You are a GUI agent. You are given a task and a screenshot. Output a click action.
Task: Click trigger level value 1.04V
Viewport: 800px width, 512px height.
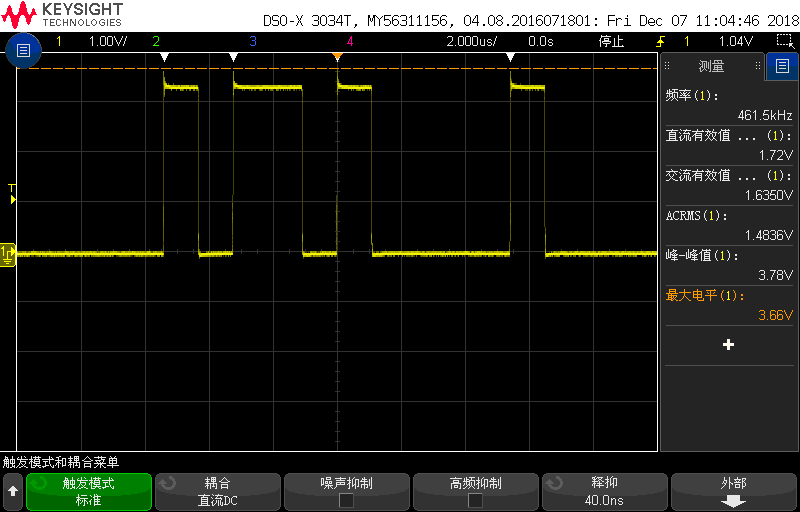click(x=736, y=42)
